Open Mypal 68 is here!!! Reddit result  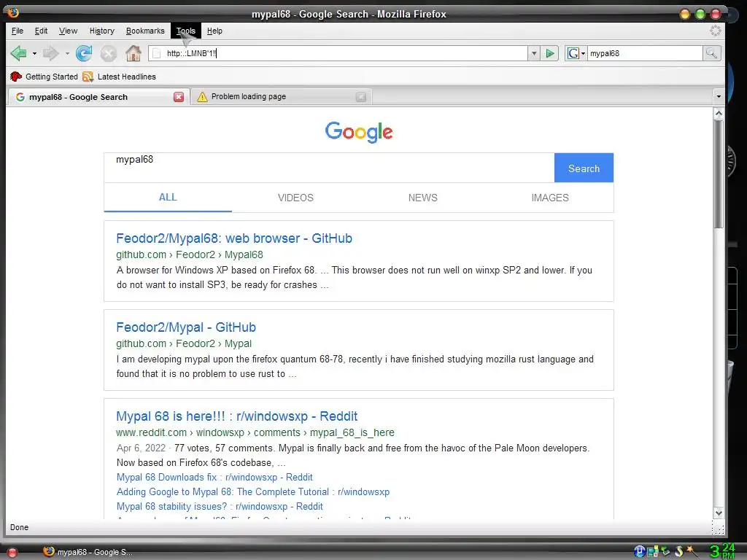(x=237, y=416)
